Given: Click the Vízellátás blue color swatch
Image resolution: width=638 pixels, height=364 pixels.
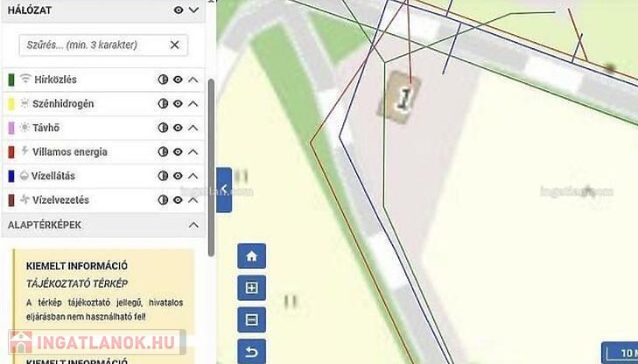Looking at the screenshot, I should 11,176.
